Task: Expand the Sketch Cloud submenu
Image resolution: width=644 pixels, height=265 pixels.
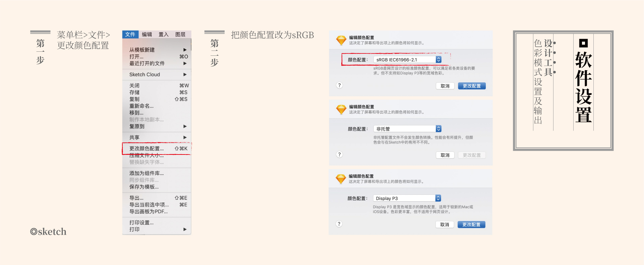Action: [157, 74]
